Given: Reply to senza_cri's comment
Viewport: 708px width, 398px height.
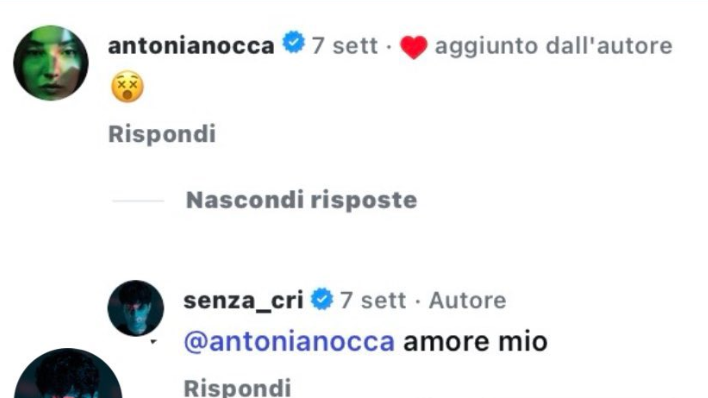Looking at the screenshot, I should (x=237, y=388).
